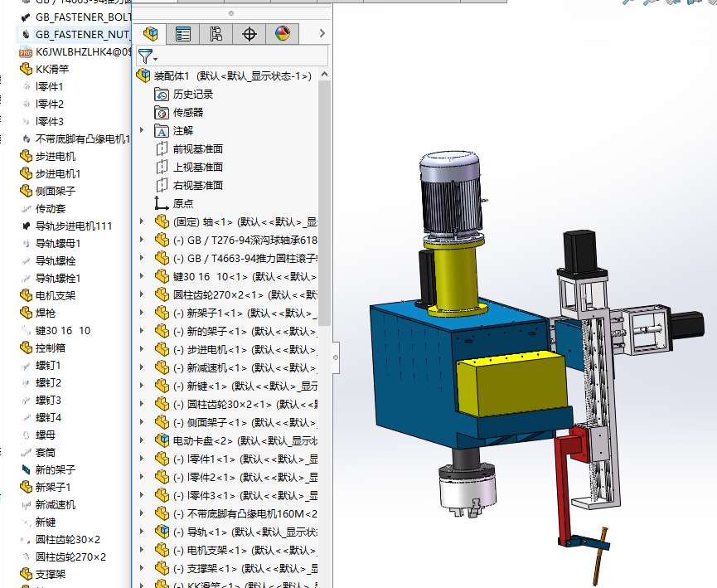This screenshot has height=588, width=717.
Task: Select 控制箱 file icon in list
Action: click(x=26, y=347)
